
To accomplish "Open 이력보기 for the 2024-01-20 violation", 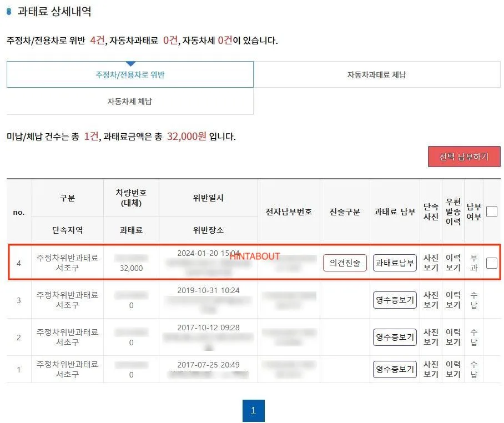I will click(x=453, y=263).
